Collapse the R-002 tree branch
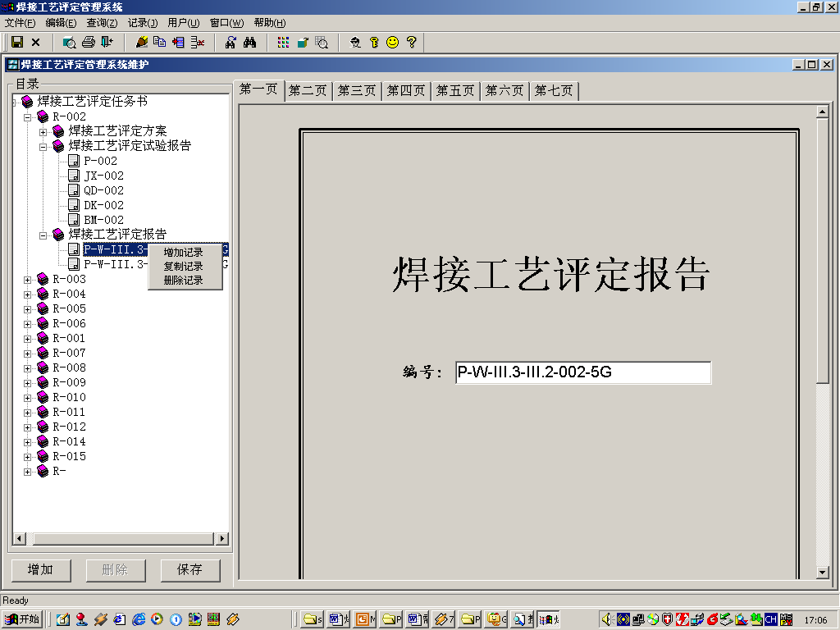840x630 pixels. tap(27, 116)
